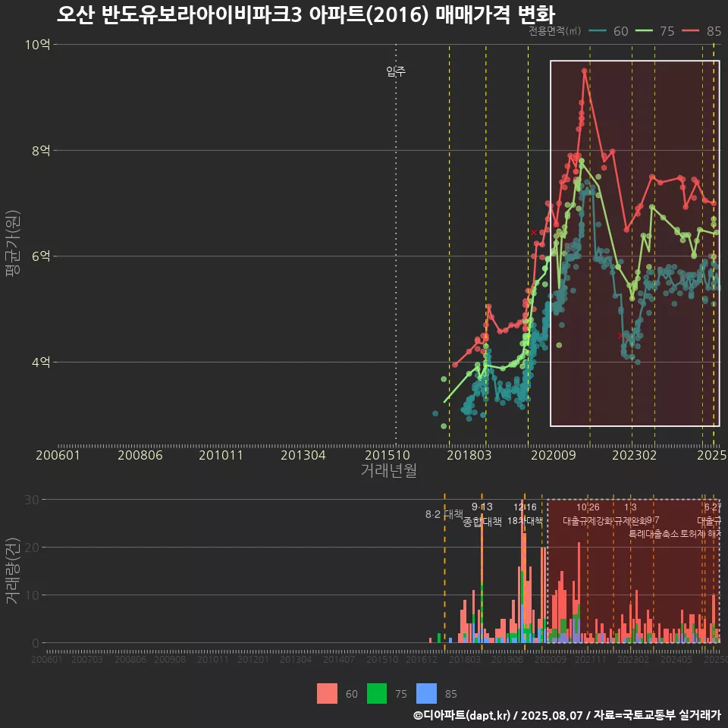Click '201304' on the price chart axis
The height and width of the screenshot is (728, 728).
click(303, 455)
